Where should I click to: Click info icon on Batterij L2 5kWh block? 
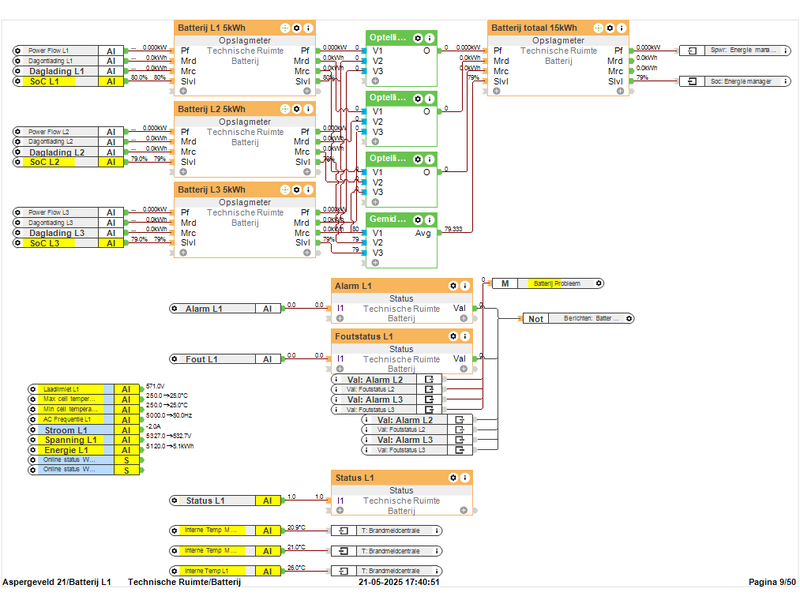(x=308, y=109)
